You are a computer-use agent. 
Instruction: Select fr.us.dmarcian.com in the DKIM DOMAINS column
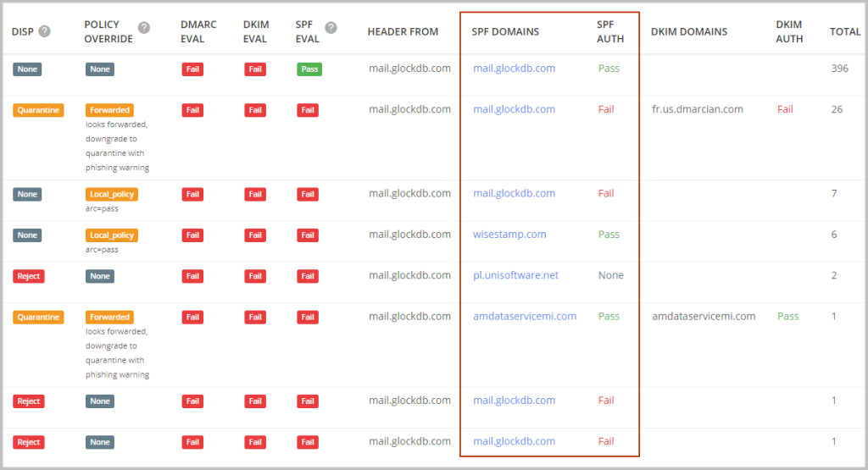click(x=698, y=109)
